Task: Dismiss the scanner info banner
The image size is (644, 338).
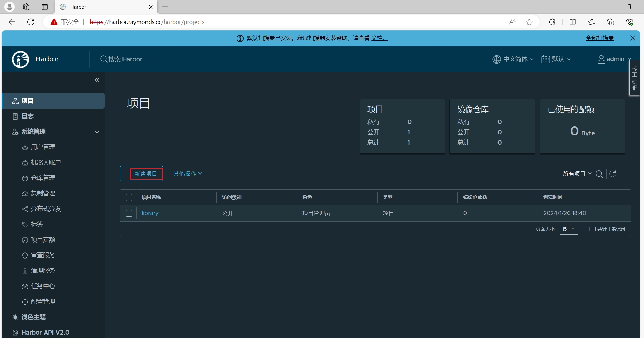Action: (633, 38)
